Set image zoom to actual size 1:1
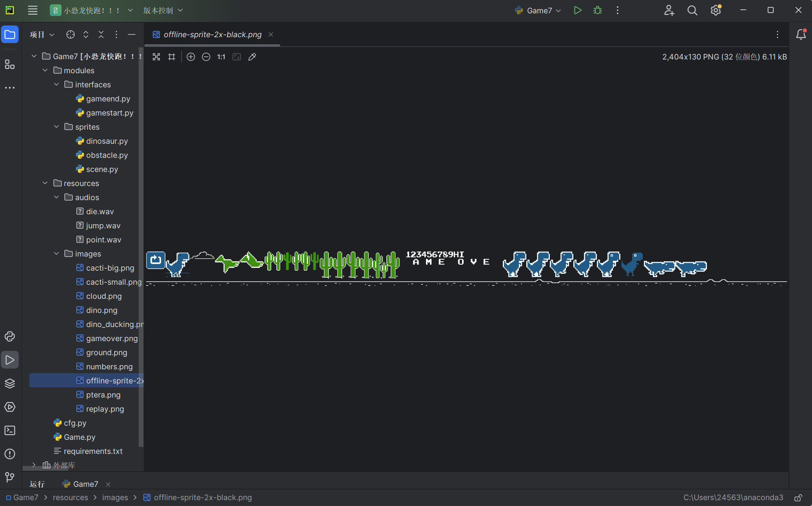 point(221,57)
